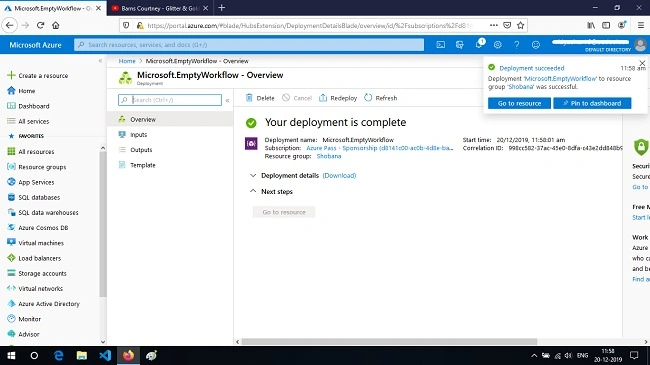
Task: Select the Inputs menu item
Action: 170,134
